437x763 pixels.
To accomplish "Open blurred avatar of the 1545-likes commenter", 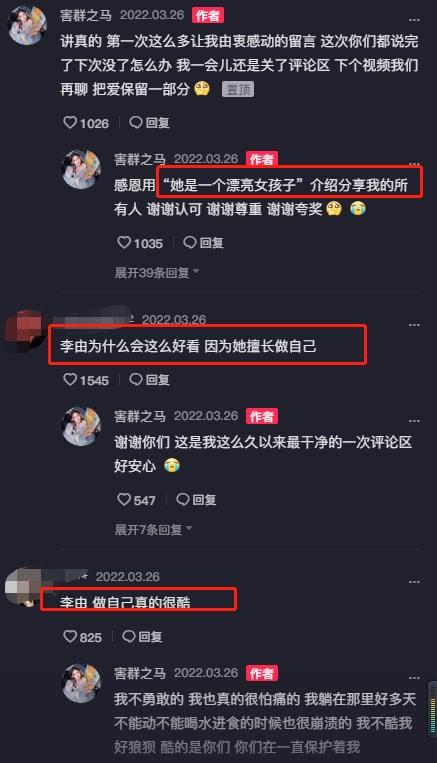I will click(x=25, y=332).
